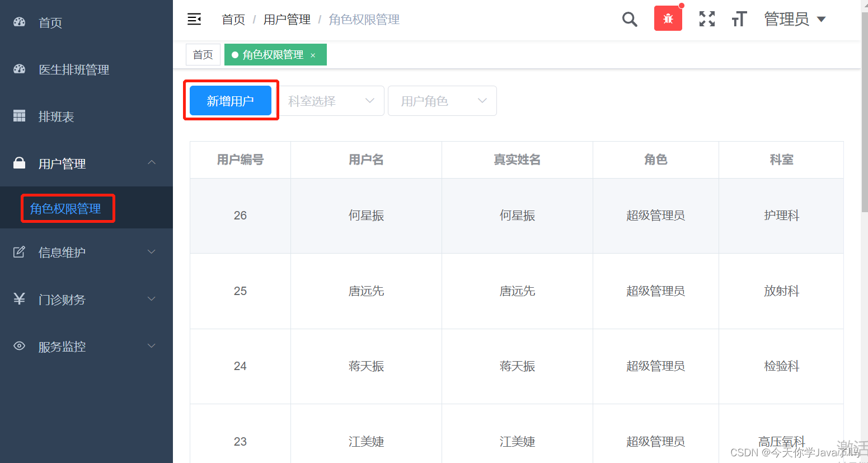Click 蒋天振 in the 用户名 column
Screen dimensions: 868x463
coord(367,366)
